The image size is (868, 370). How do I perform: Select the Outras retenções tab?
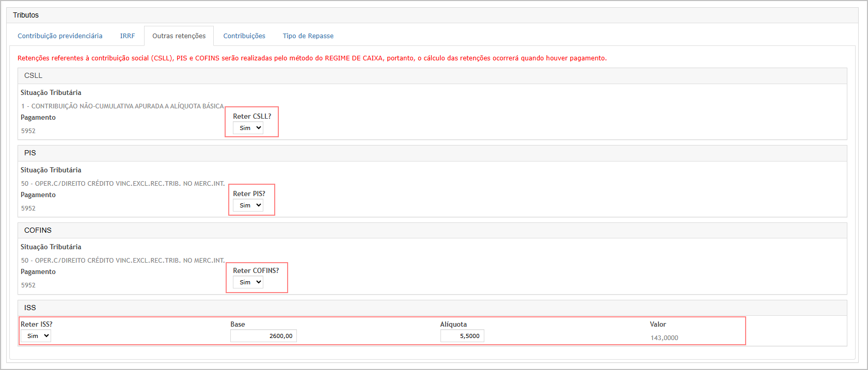[179, 36]
